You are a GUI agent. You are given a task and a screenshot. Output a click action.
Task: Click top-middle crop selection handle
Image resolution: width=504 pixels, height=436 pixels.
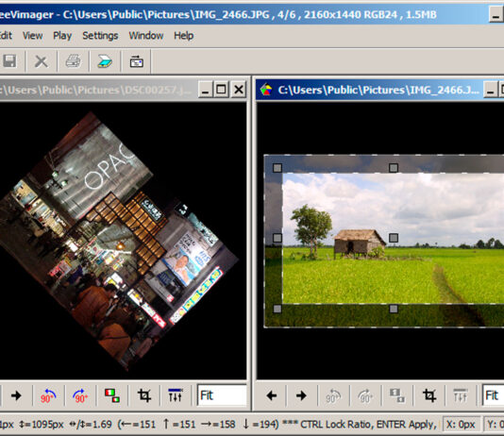point(394,168)
